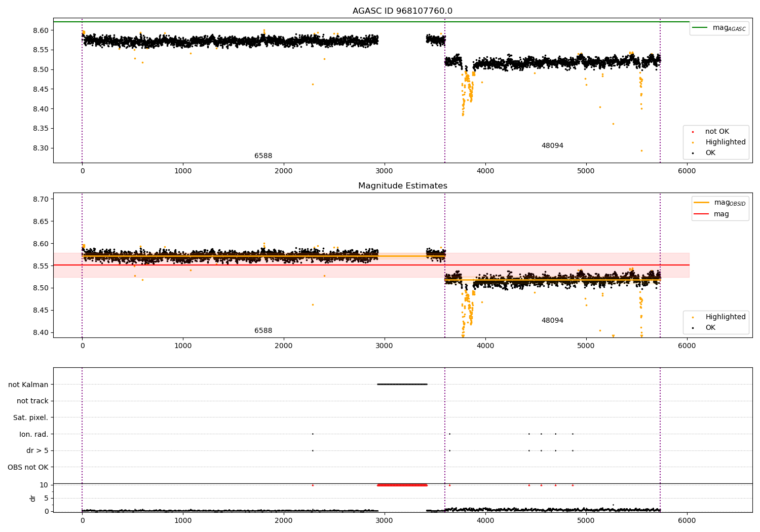Click the 'dr > 5' row label
760x532 pixels.
click(37, 451)
